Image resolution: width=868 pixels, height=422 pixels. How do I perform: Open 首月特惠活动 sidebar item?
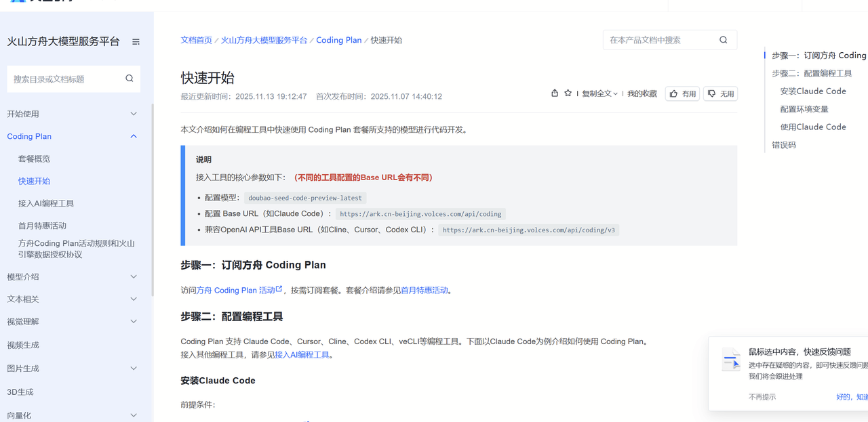42,226
